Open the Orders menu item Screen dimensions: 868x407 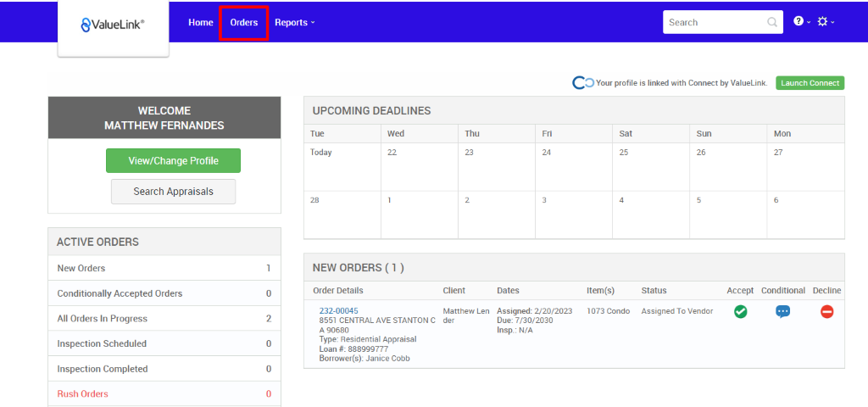click(244, 23)
